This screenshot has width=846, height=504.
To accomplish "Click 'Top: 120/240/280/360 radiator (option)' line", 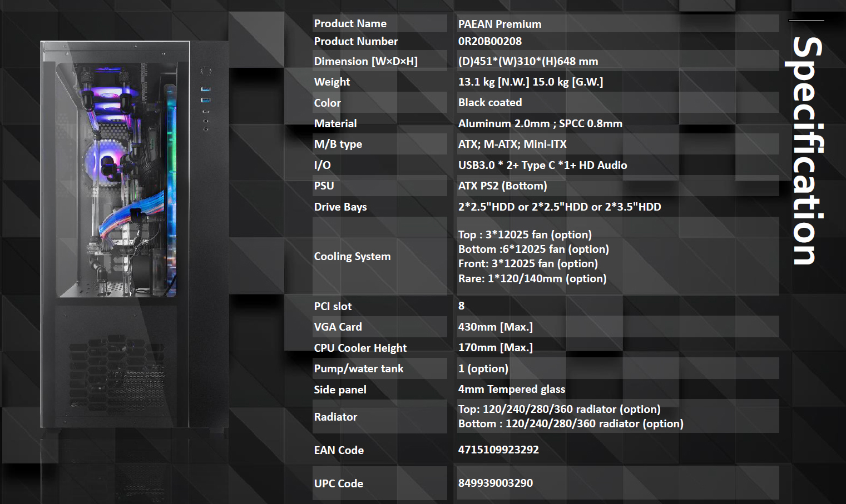I will pos(560,409).
